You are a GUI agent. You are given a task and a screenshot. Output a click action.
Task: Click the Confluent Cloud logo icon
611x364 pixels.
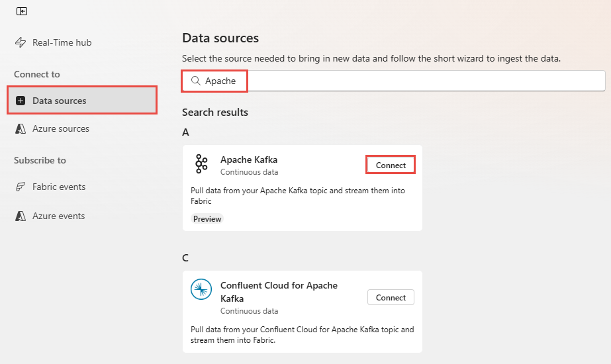coord(201,290)
